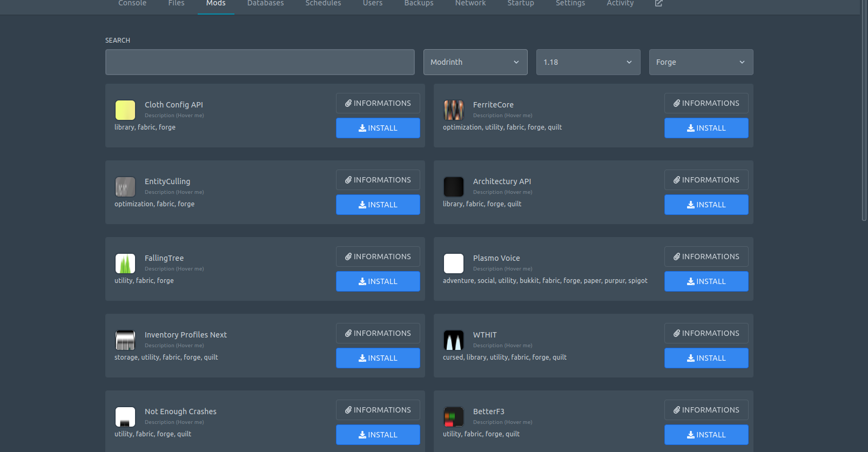Install Inventory Profiles Next

[378, 358]
